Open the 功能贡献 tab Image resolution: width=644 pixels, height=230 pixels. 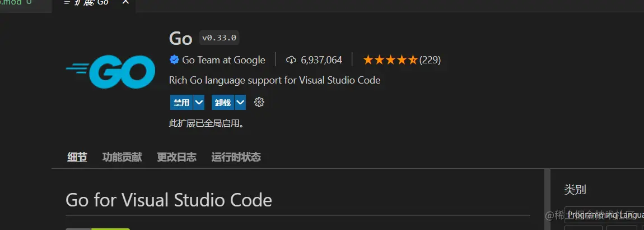[x=122, y=157]
